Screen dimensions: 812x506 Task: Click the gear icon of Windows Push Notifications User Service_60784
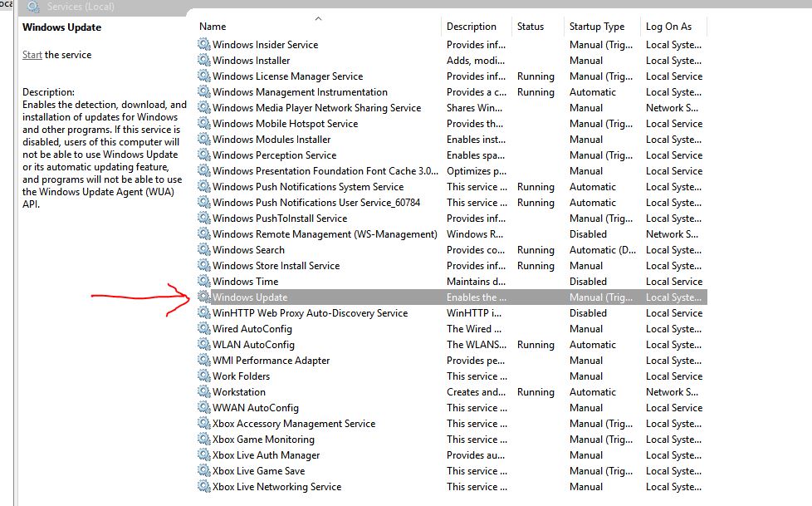204,202
